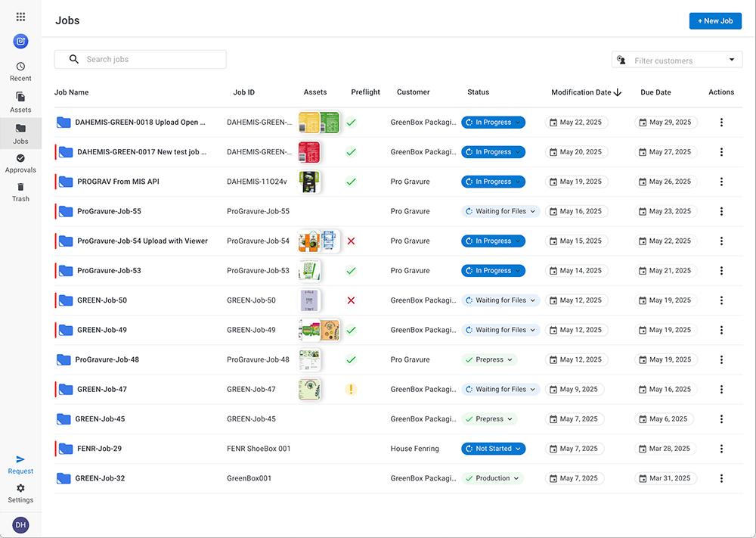The height and width of the screenshot is (538, 756).
Task: Change status dropdown of ProGravure-Job-55
Action: [x=500, y=212]
